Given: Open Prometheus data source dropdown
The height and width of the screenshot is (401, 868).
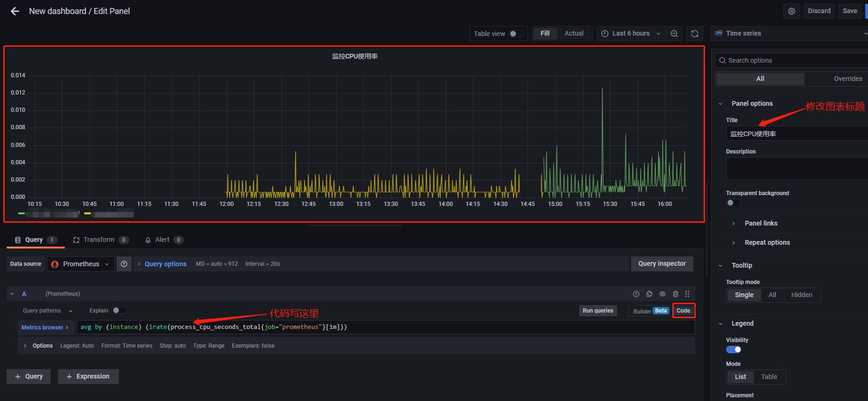Looking at the screenshot, I should [x=81, y=264].
